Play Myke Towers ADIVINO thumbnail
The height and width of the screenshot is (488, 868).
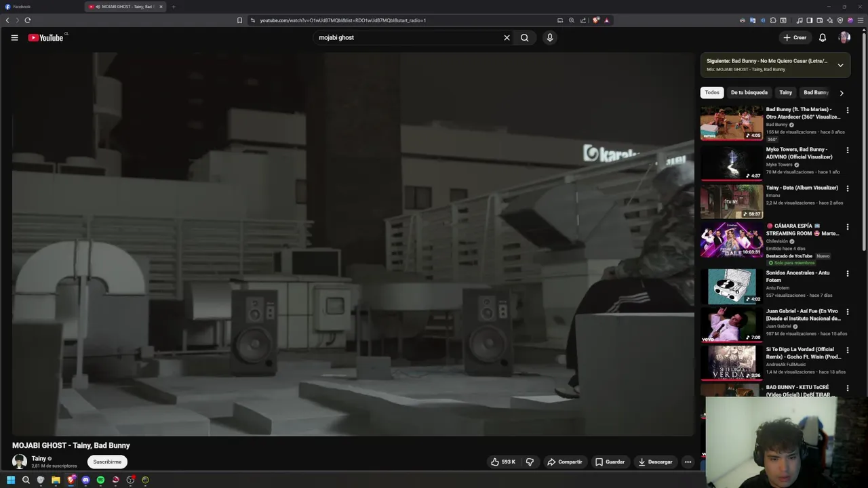coord(732,163)
